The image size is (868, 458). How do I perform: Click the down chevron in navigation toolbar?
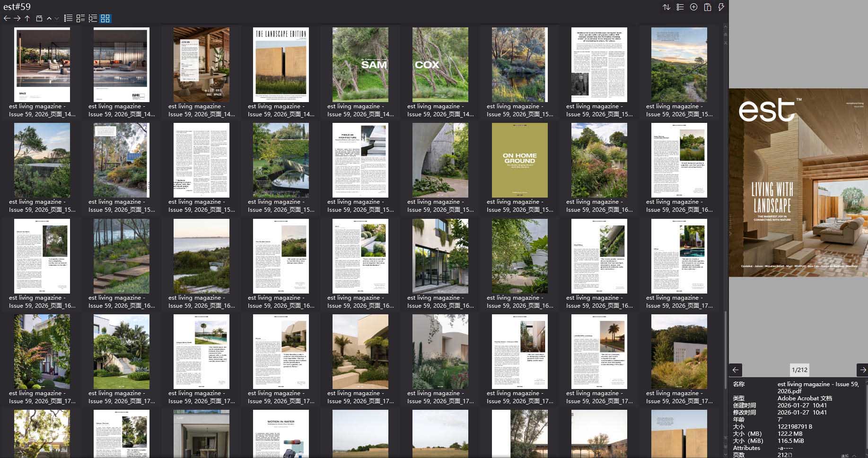coord(57,18)
